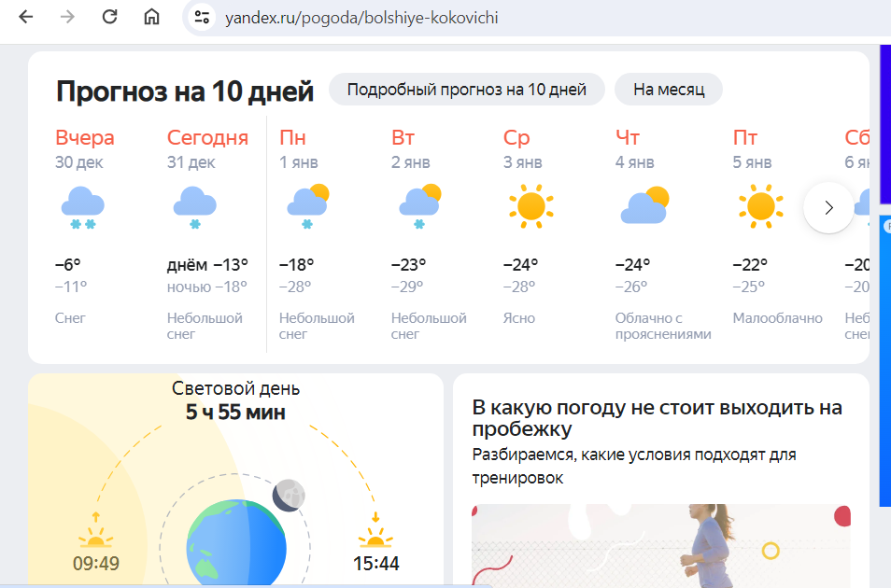
Task: Open the article about running weather
Action: point(657,418)
